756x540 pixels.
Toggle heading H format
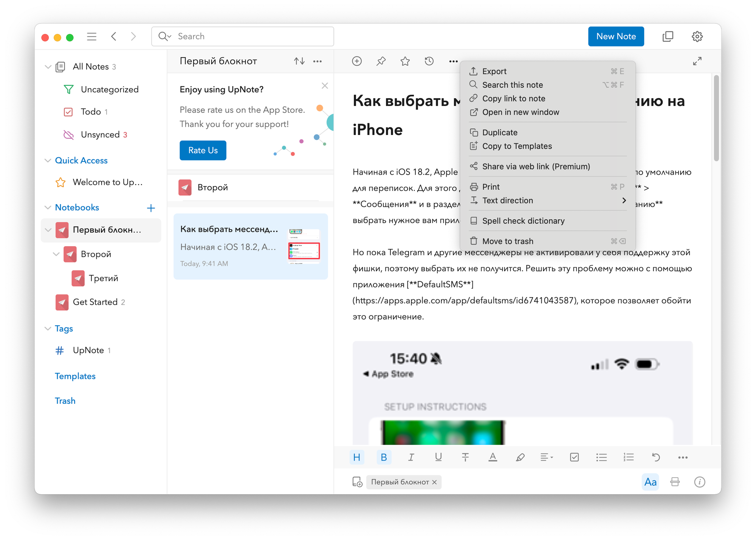click(x=356, y=457)
